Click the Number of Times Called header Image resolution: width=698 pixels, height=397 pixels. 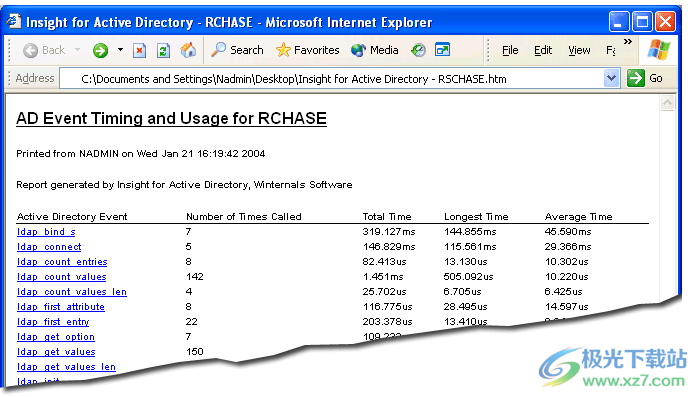[x=243, y=217]
